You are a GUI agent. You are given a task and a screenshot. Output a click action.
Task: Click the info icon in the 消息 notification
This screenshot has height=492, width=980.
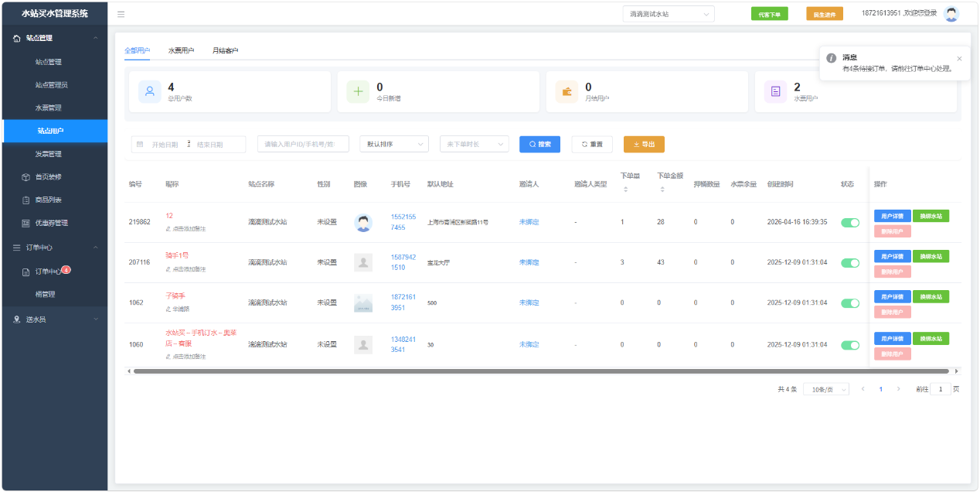[832, 58]
